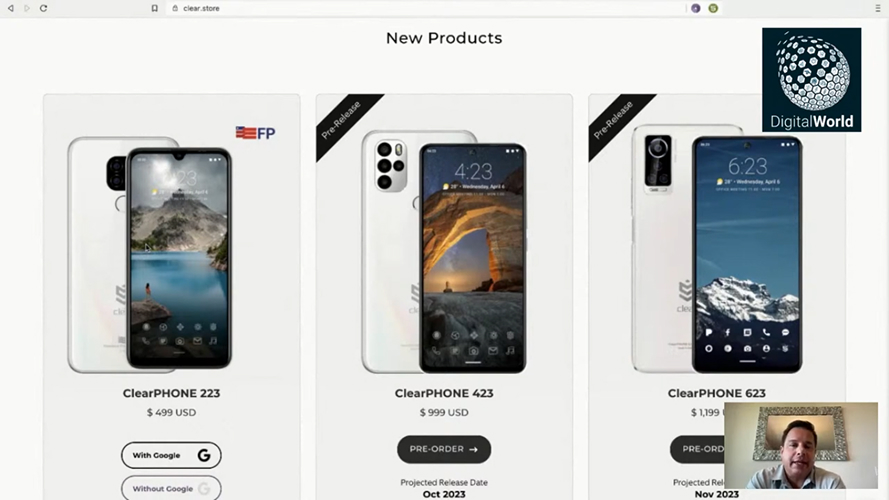The height and width of the screenshot is (500, 889).
Task: Go back with browser back arrow
Action: click(x=10, y=9)
